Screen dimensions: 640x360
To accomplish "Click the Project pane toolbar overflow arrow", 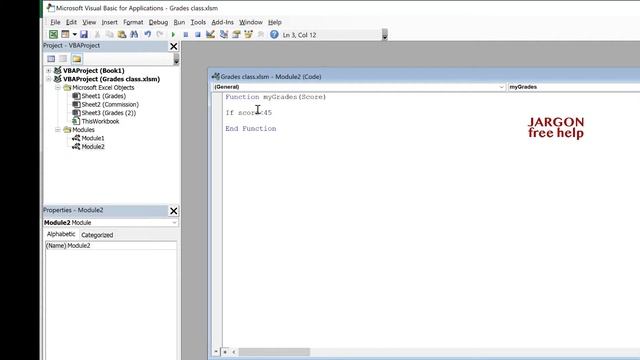I will [176, 60].
